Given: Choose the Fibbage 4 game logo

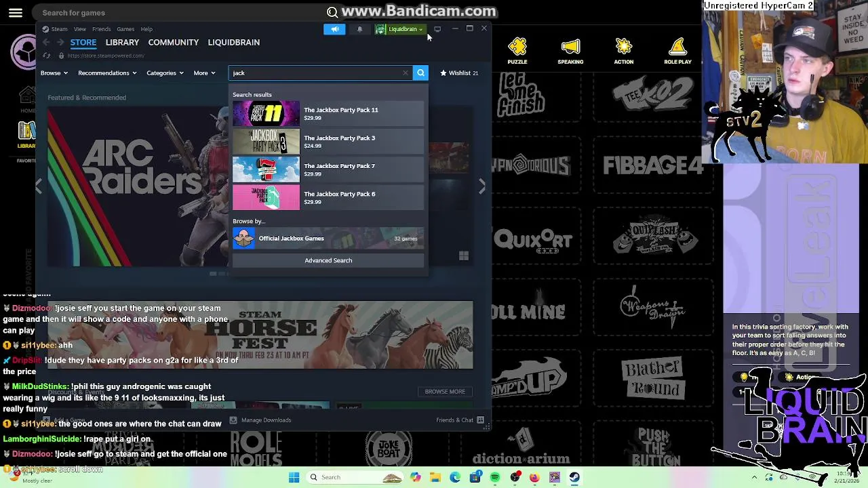Looking at the screenshot, I should pyautogui.click(x=653, y=165).
